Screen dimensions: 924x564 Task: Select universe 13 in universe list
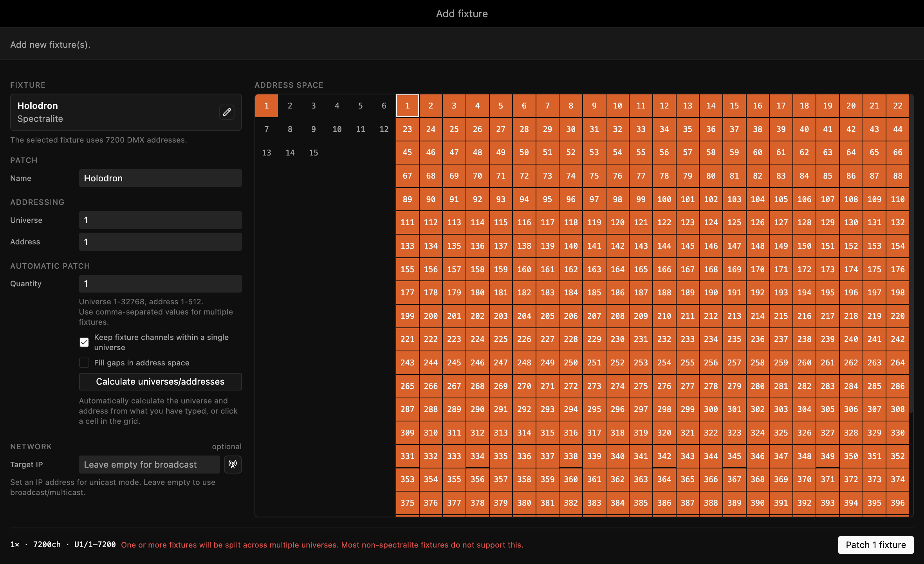(x=267, y=153)
